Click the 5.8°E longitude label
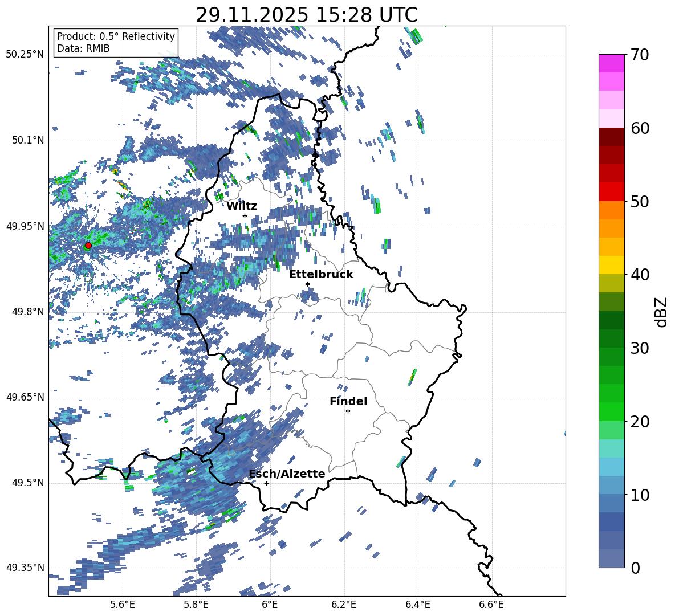The height and width of the screenshot is (616, 675). tap(196, 605)
